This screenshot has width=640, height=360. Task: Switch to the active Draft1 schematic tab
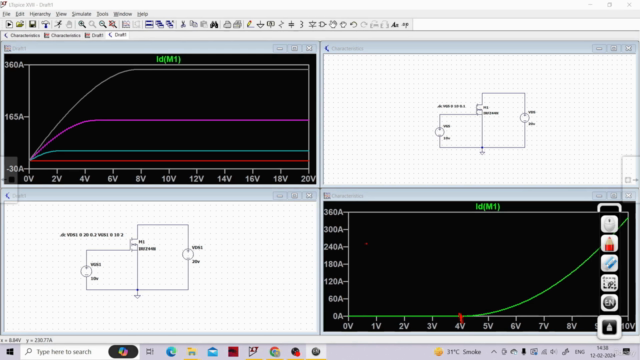[x=118, y=35]
